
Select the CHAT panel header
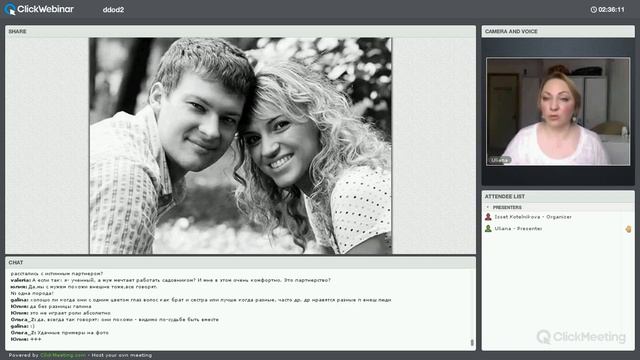240,262
